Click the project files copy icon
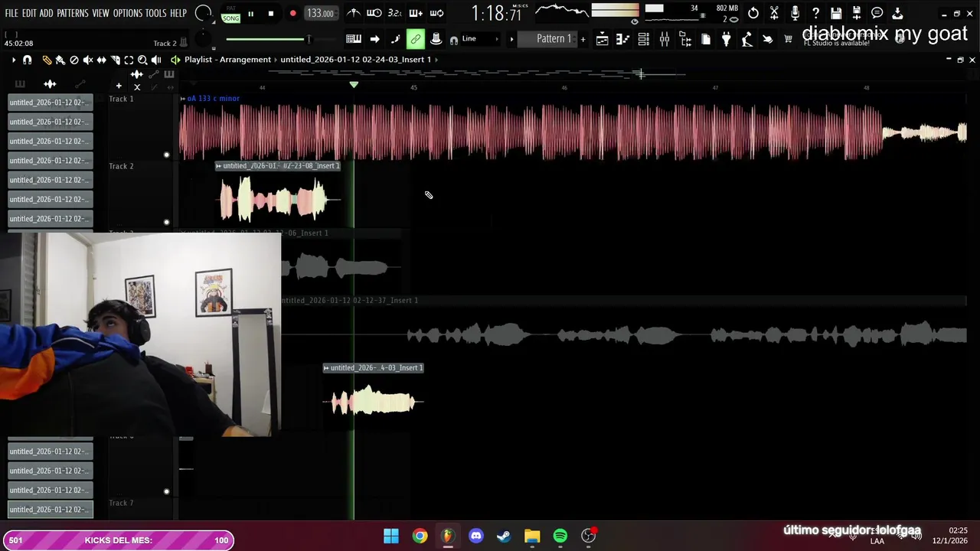980x551 pixels. 706,39
